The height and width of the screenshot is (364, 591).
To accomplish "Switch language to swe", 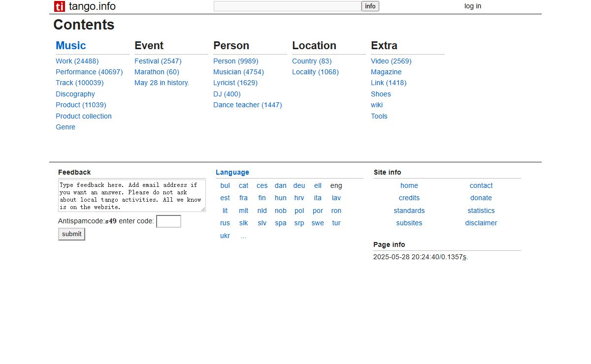I will click(318, 223).
